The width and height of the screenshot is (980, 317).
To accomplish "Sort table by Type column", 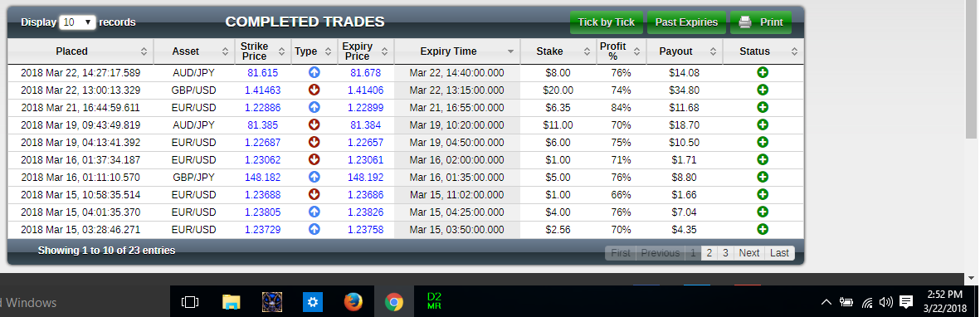I will (x=314, y=51).
